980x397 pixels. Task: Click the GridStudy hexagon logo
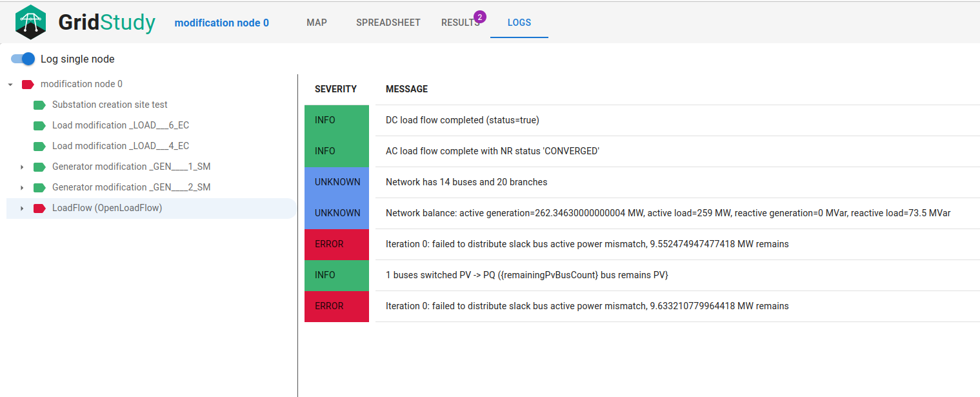pos(31,22)
